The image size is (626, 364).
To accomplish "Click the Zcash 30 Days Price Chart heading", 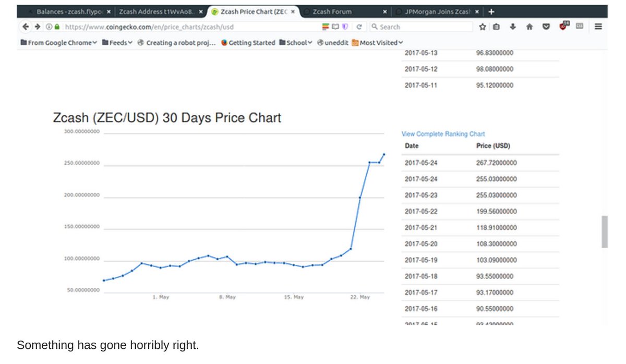I will 167,118.
